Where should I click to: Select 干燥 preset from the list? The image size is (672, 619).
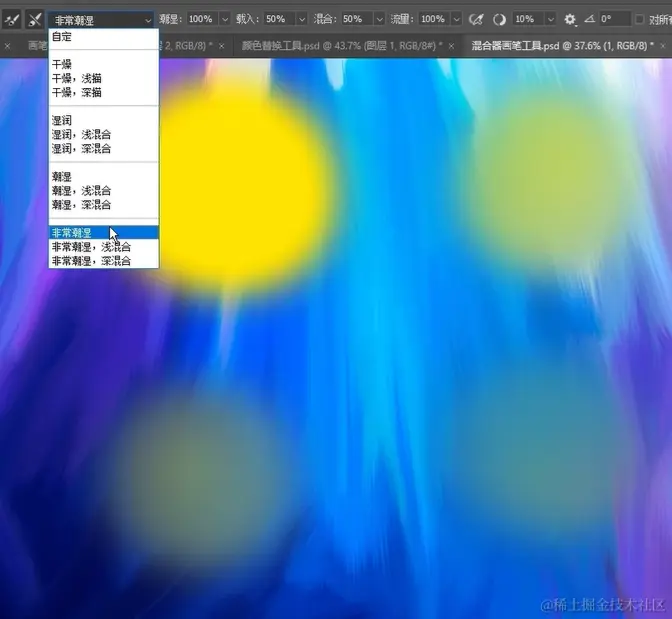point(104,64)
